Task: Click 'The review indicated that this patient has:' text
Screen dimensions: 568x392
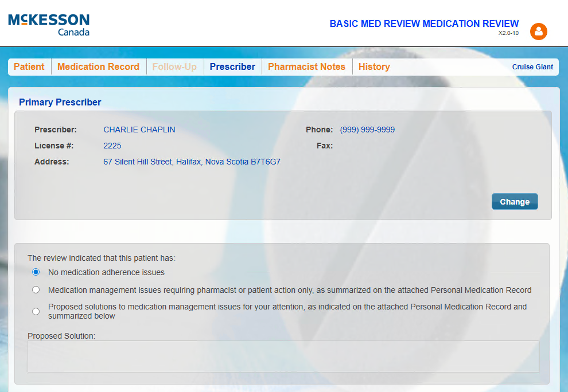Action: (x=102, y=258)
